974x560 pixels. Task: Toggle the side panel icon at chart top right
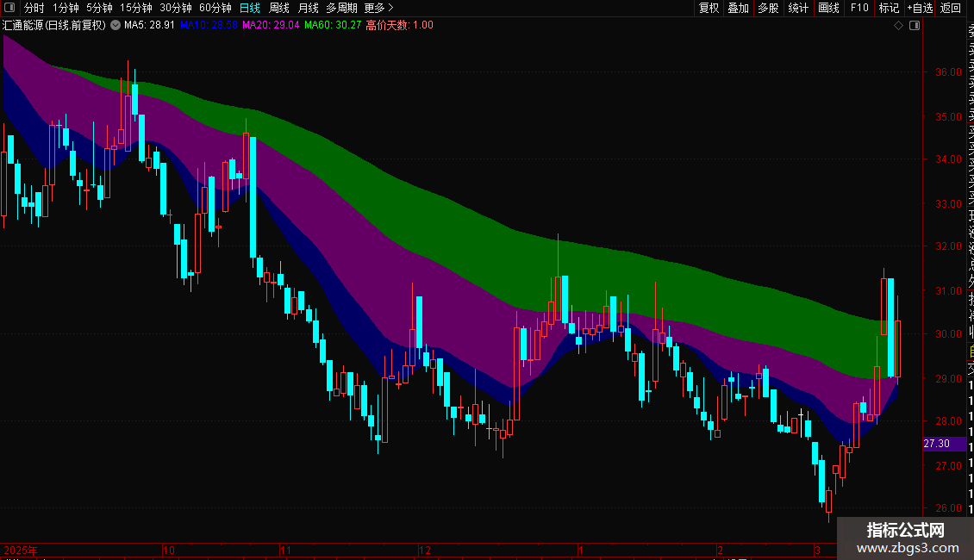click(x=915, y=26)
